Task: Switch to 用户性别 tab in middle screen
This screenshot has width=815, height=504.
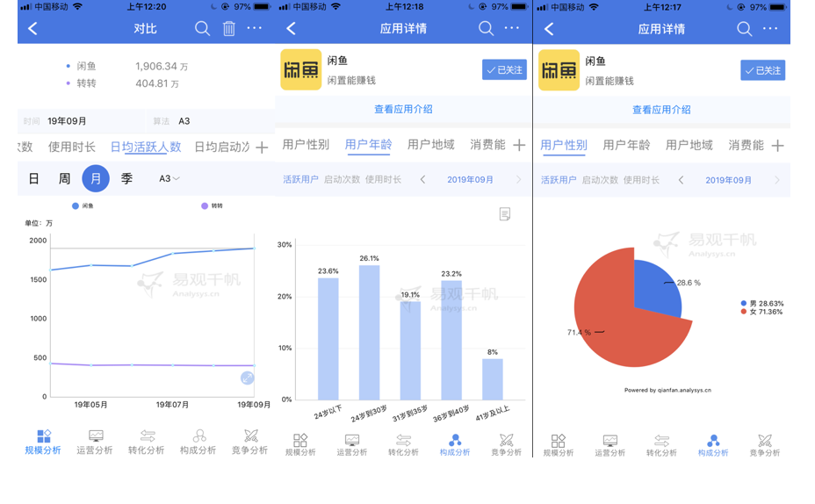Action: tap(306, 145)
